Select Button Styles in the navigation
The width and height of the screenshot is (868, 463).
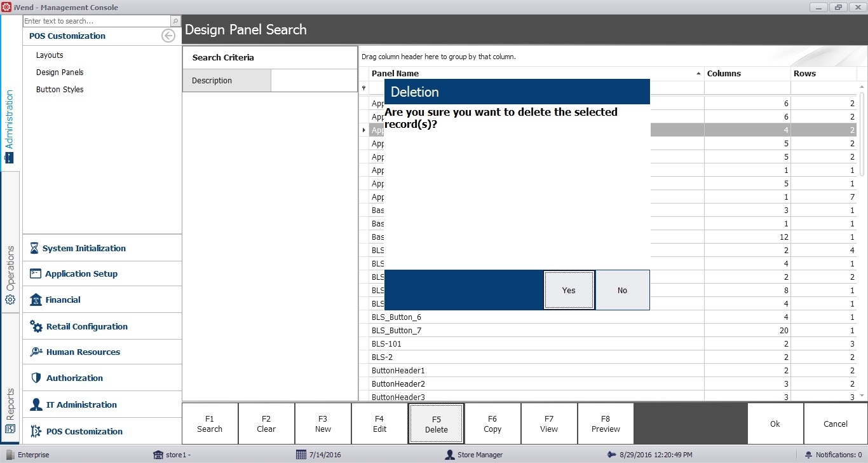point(60,90)
